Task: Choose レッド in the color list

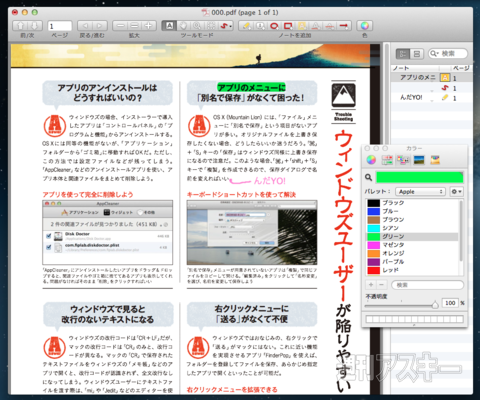Action: [x=412, y=270]
